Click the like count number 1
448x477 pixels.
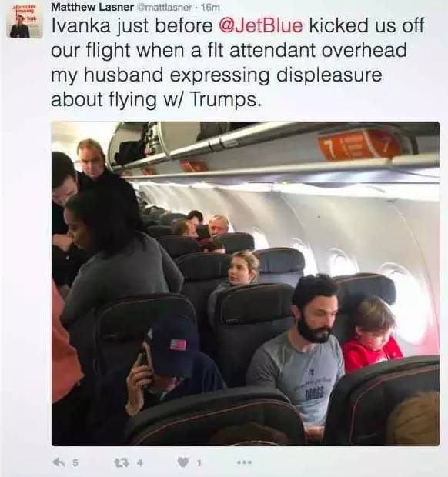[x=199, y=463]
